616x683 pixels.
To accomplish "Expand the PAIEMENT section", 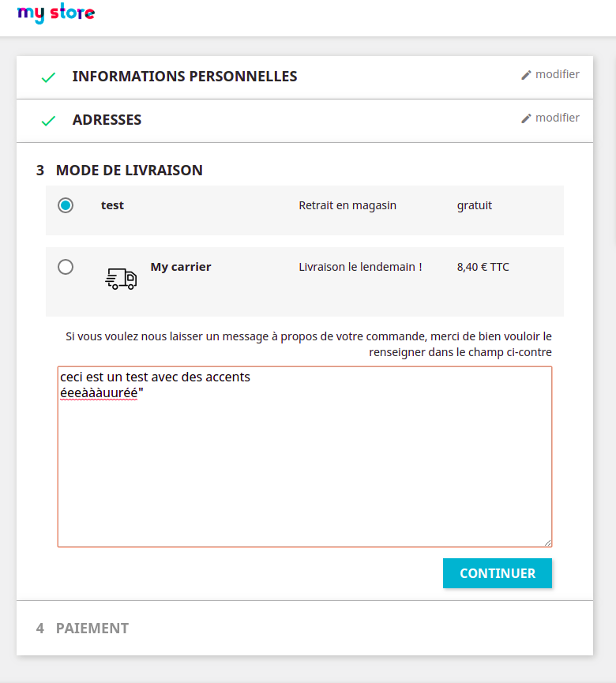I will (x=91, y=628).
